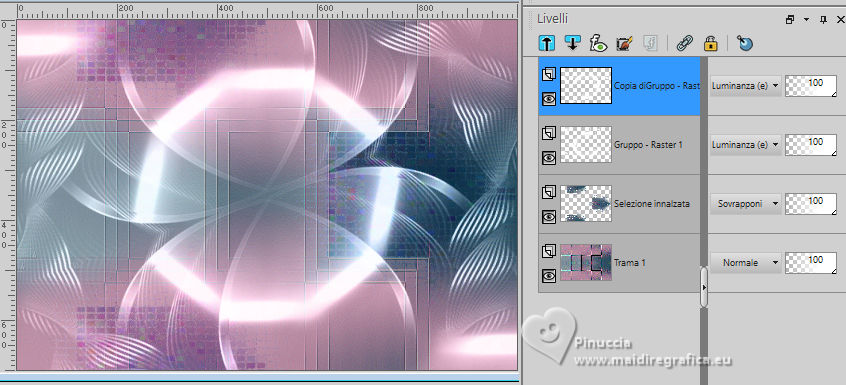
Task: Hide the Copia di Gruppo layer
Action: (549, 99)
